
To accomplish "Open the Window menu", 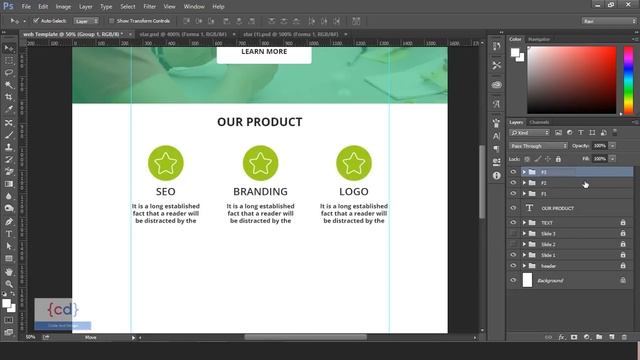I will [x=194, y=7].
